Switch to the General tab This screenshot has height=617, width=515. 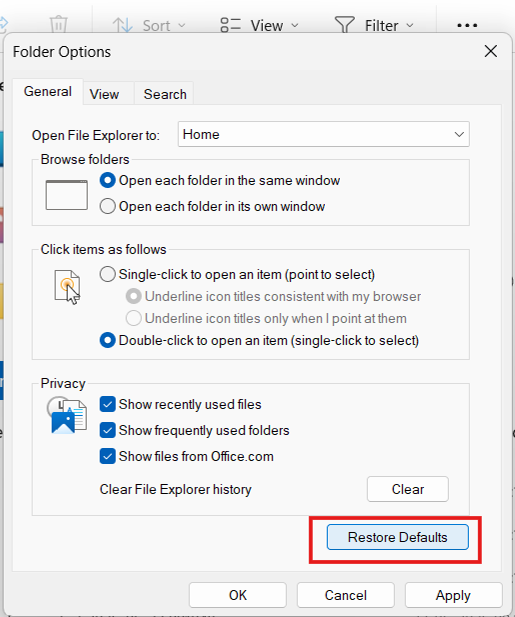pyautogui.click(x=48, y=92)
